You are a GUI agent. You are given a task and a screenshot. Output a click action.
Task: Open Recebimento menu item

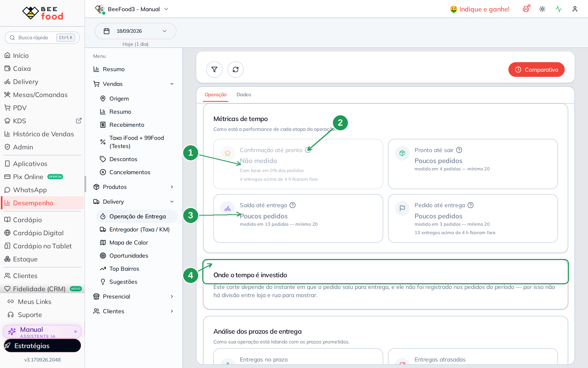[137, 125]
